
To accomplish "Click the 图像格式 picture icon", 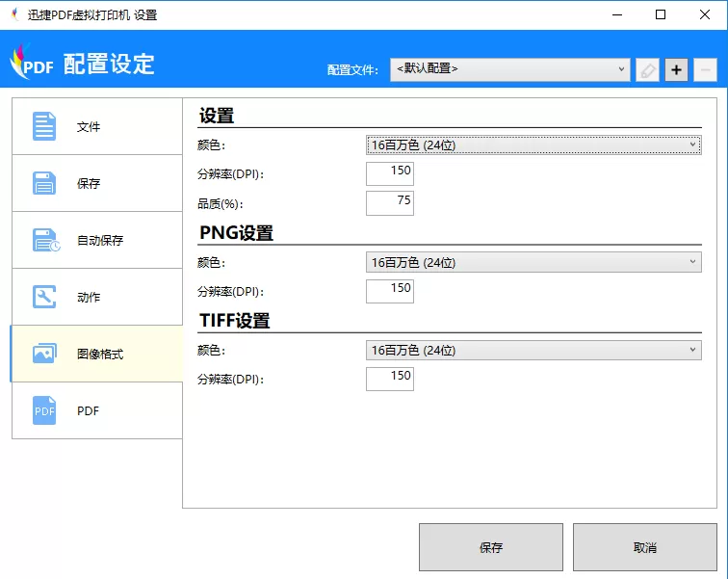I will (44, 354).
